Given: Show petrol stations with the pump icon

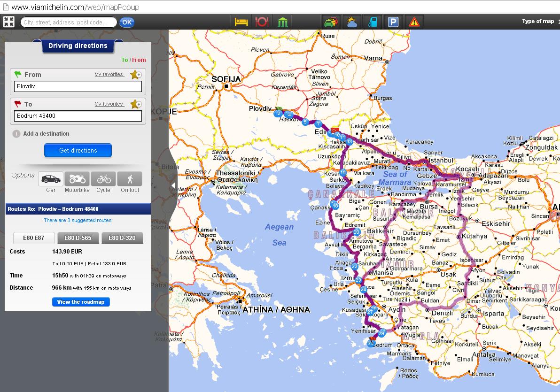Looking at the screenshot, I should click(373, 22).
